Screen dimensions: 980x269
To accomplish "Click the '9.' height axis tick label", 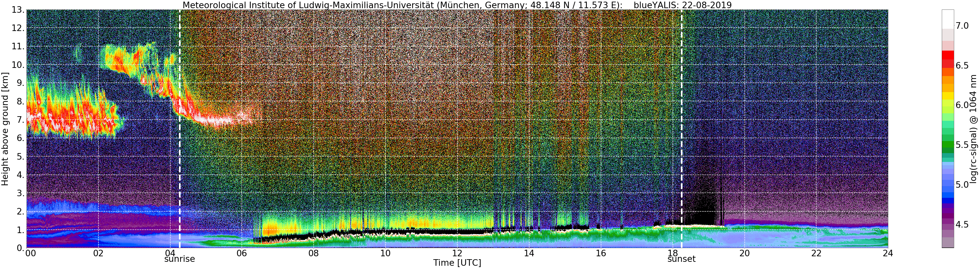I will tap(21, 83).
